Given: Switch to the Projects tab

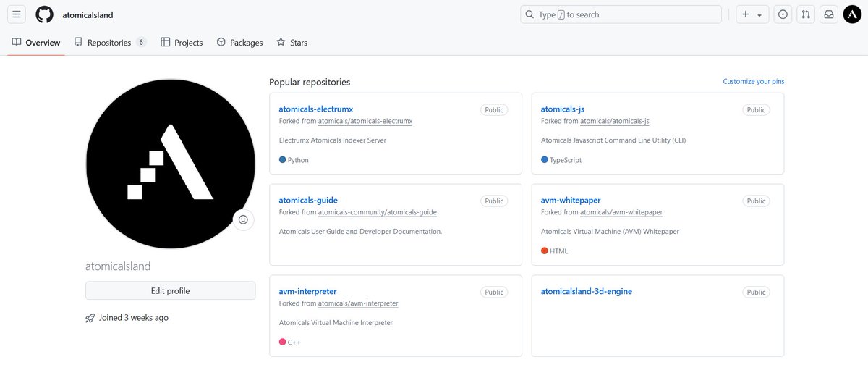Looking at the screenshot, I should click(x=182, y=43).
